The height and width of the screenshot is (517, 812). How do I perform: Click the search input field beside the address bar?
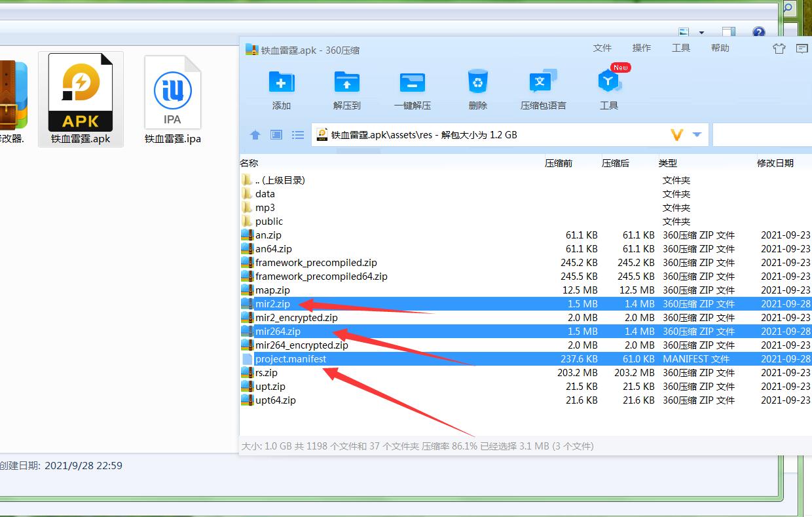[762, 135]
